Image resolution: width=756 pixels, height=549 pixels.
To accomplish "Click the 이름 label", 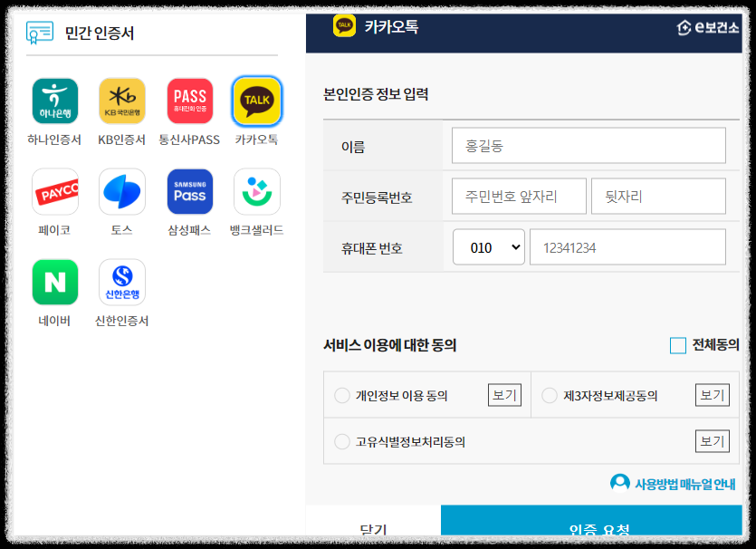I will pyautogui.click(x=353, y=147).
